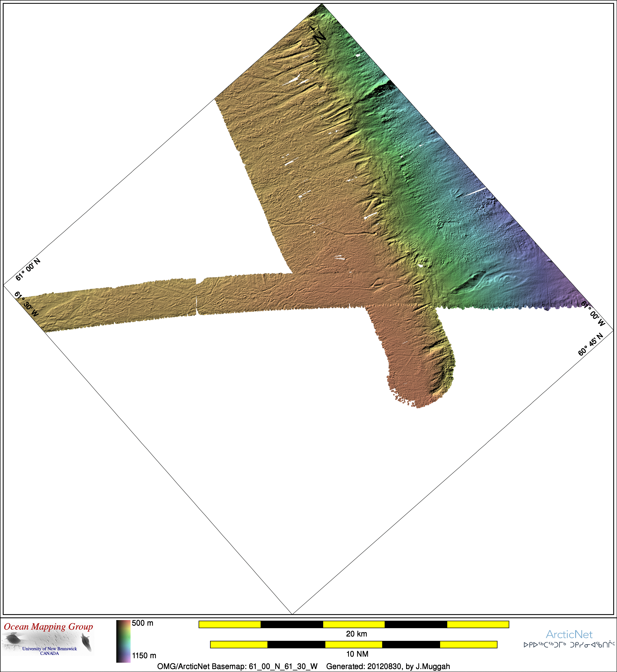Viewport: 617px width, 672px height.
Task: Click the Ocean Mapping Group logo
Action: click(x=48, y=627)
